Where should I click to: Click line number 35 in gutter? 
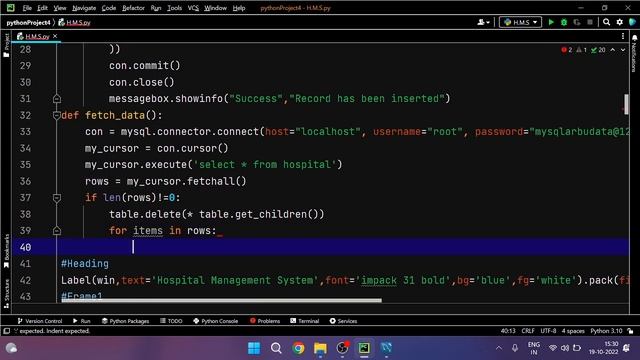click(25, 165)
